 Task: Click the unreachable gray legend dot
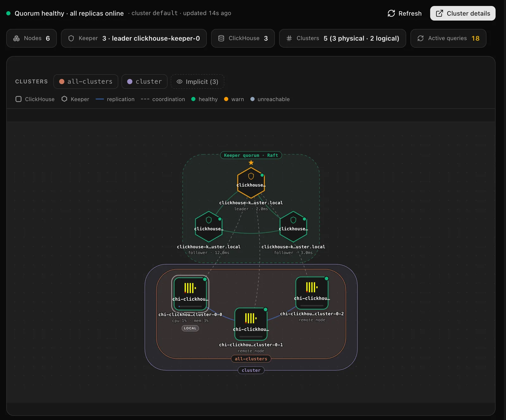[x=252, y=99]
